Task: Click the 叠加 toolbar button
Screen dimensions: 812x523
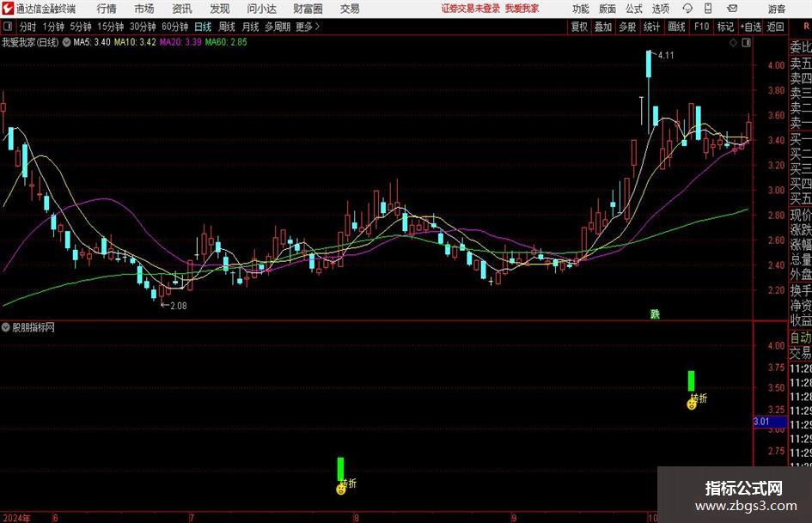Action: click(603, 27)
